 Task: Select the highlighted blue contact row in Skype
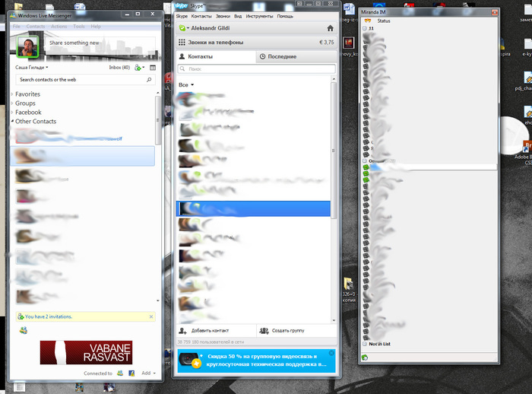coord(253,208)
